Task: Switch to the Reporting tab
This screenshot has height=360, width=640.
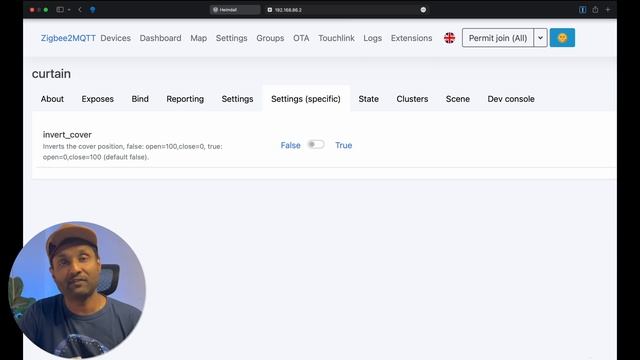Action: click(x=185, y=99)
